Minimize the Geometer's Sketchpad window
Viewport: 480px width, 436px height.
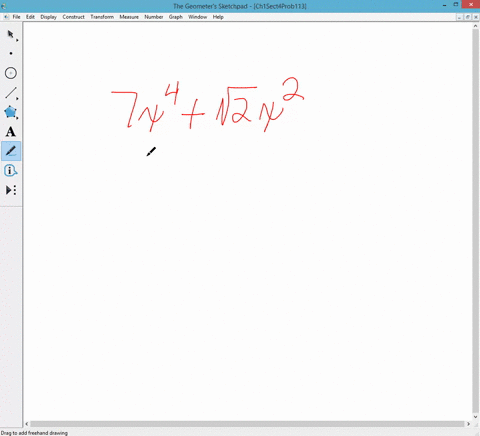coord(445,5)
